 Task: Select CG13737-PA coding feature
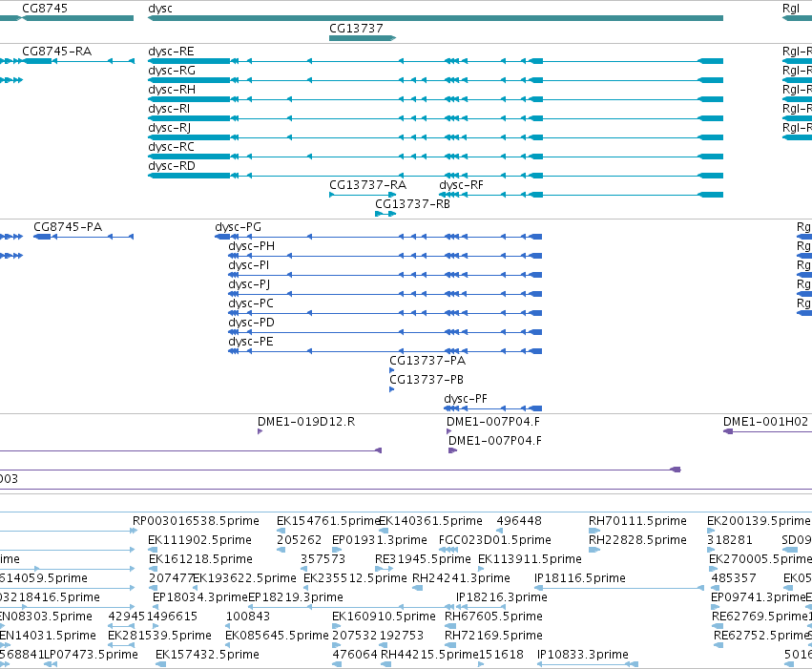click(x=392, y=370)
